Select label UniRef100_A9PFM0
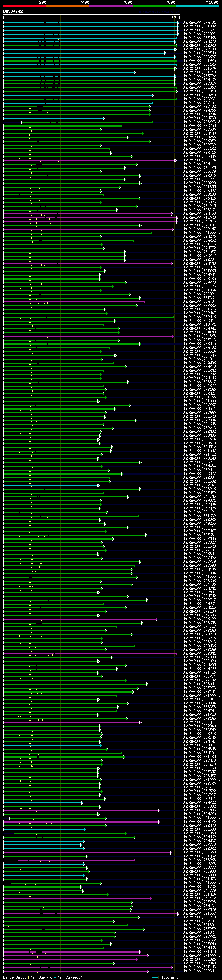 199,53
